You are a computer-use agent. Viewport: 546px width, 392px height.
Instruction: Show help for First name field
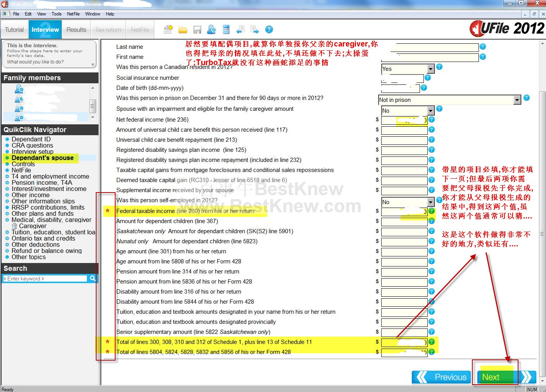click(x=483, y=57)
